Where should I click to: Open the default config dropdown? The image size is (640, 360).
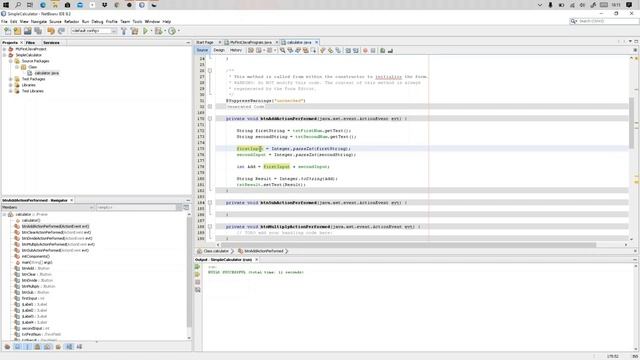(94, 31)
